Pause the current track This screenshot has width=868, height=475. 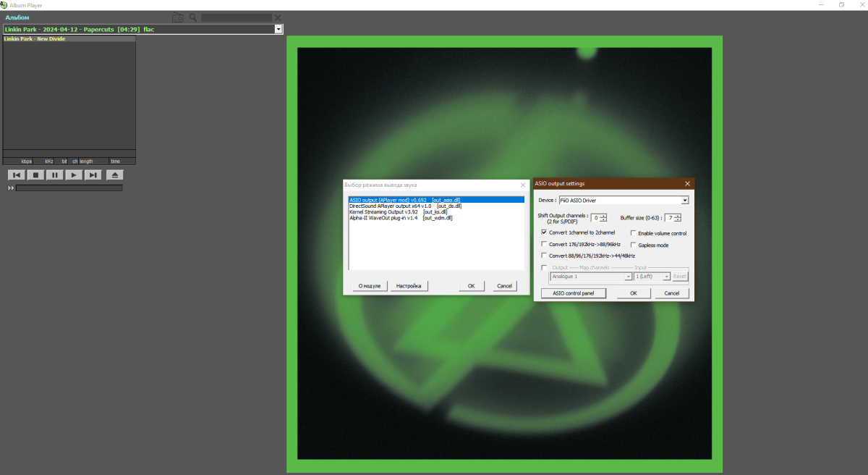tap(55, 175)
